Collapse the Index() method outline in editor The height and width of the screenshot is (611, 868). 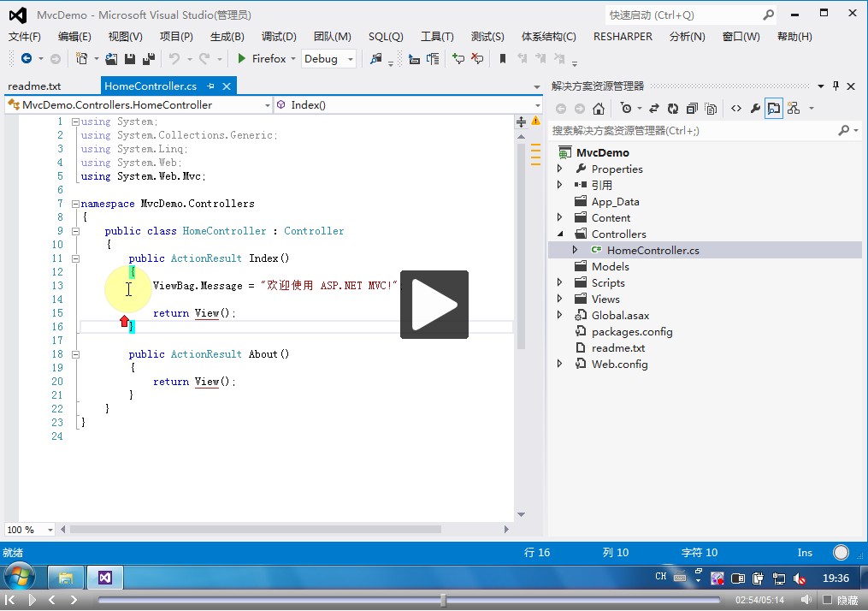[x=76, y=258]
